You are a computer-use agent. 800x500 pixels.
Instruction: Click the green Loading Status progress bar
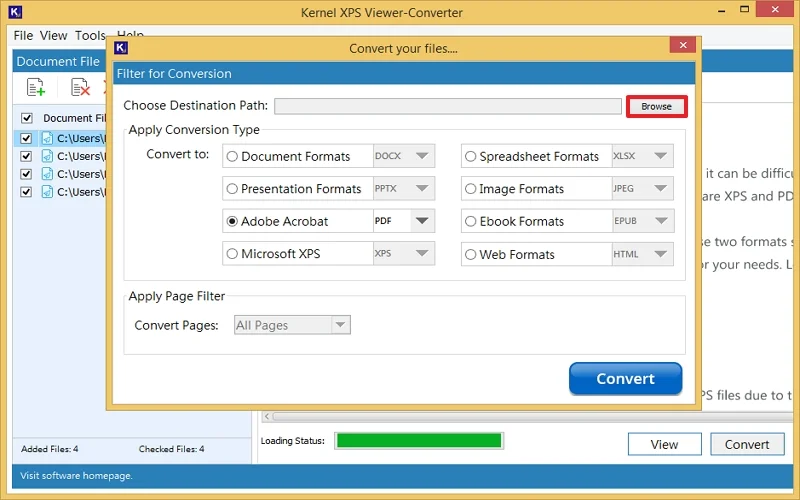pyautogui.click(x=419, y=441)
